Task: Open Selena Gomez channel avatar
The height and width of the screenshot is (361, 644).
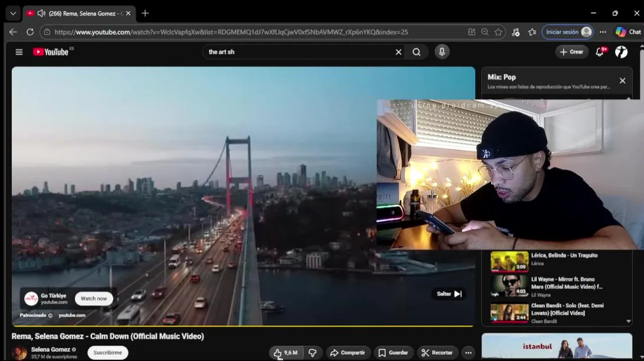Action: pyautogui.click(x=20, y=353)
